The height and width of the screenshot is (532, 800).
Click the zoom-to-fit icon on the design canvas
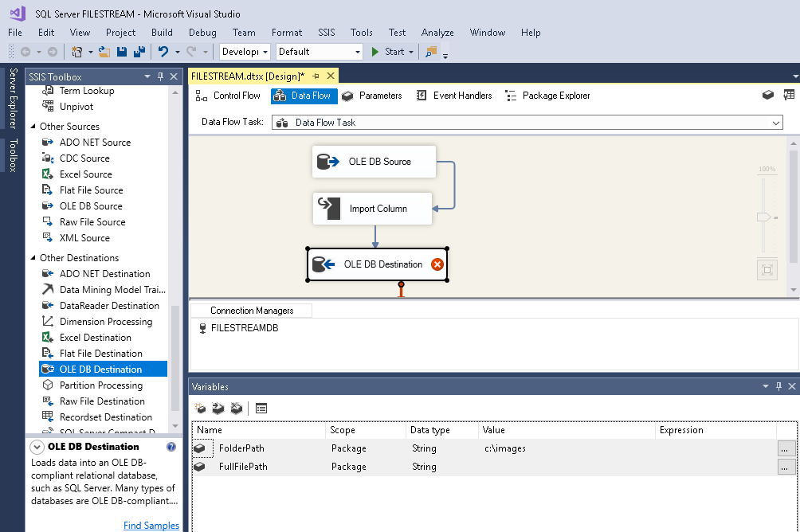coord(767,270)
